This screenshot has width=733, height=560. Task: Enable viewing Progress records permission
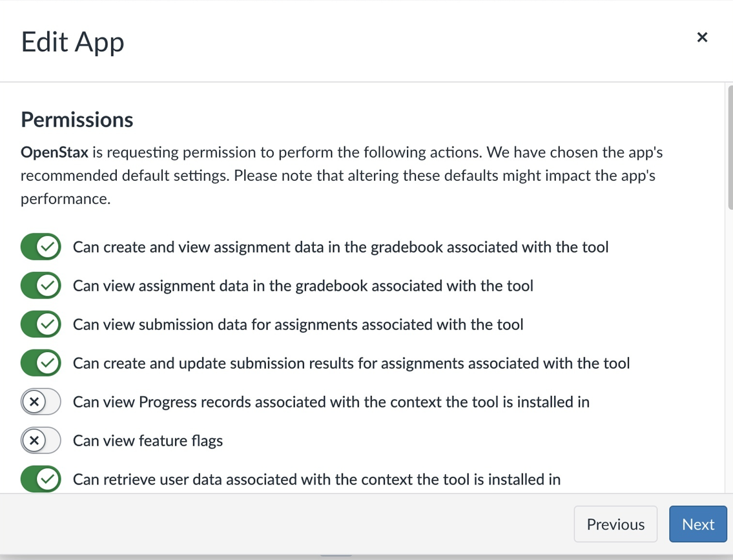point(41,402)
